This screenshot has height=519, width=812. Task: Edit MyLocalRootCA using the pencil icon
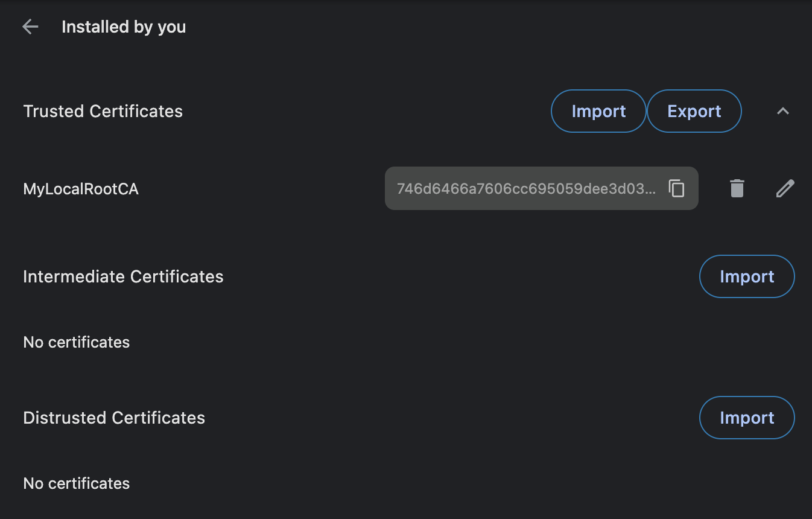point(785,188)
